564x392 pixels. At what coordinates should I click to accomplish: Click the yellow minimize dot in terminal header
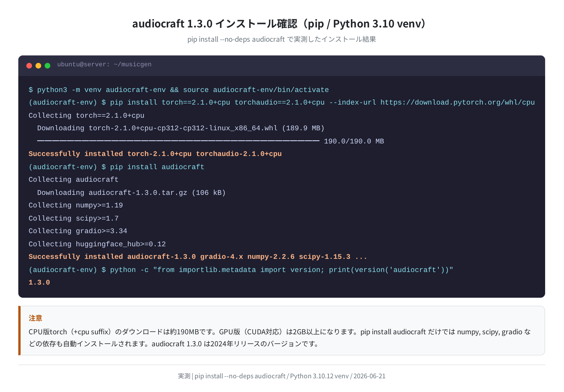[38, 66]
